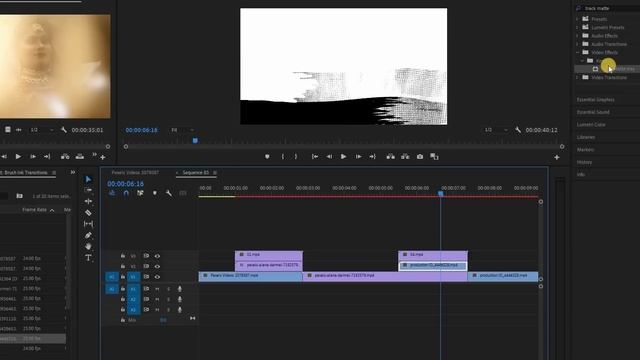Screen dimensions: 640x360
Task: Select the Hand tool
Action: [x=88, y=247]
